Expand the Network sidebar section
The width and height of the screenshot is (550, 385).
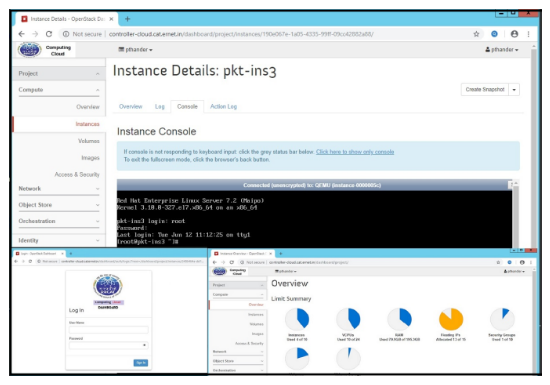[x=59, y=189]
